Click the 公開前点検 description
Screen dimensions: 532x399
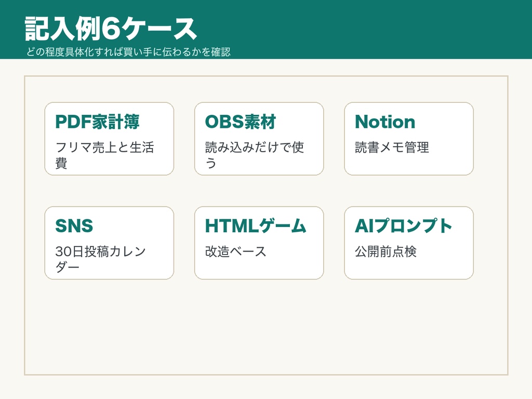click(386, 251)
